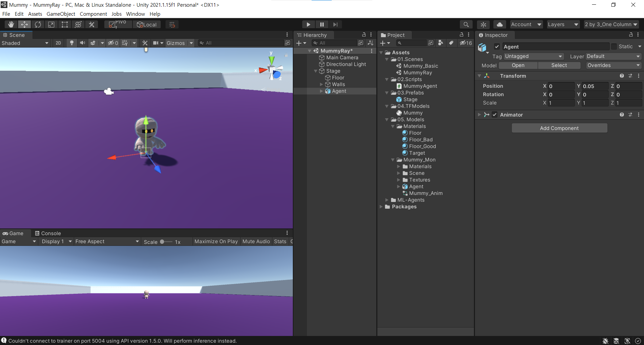
Task: Click the Play button
Action: [308, 24]
